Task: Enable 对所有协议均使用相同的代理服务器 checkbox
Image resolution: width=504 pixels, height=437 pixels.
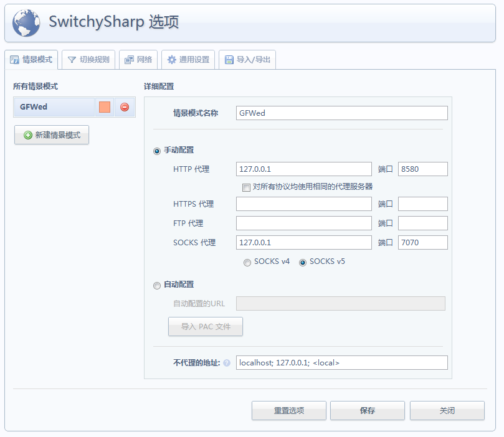Action: (246, 187)
